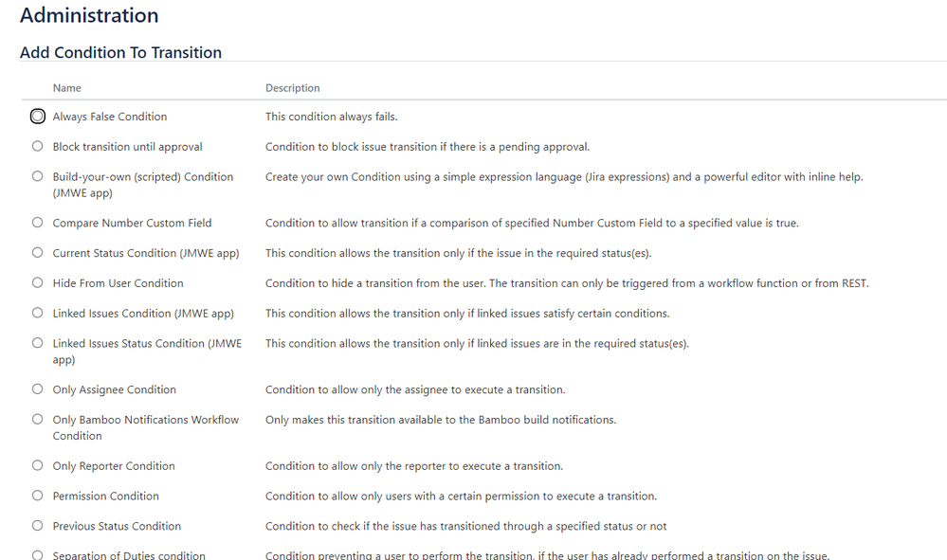The image size is (947, 560).
Task: Select the Permission Condition radio button
Action: (x=37, y=496)
